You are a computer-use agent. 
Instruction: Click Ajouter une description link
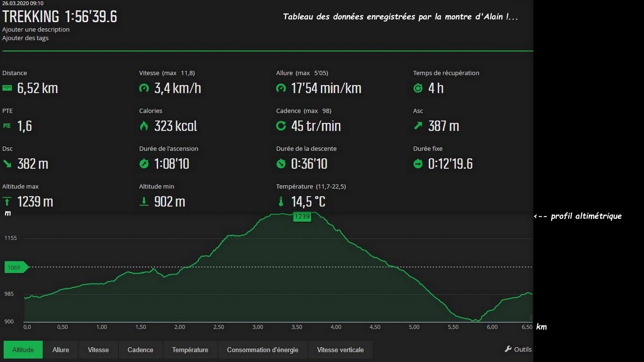pyautogui.click(x=36, y=29)
